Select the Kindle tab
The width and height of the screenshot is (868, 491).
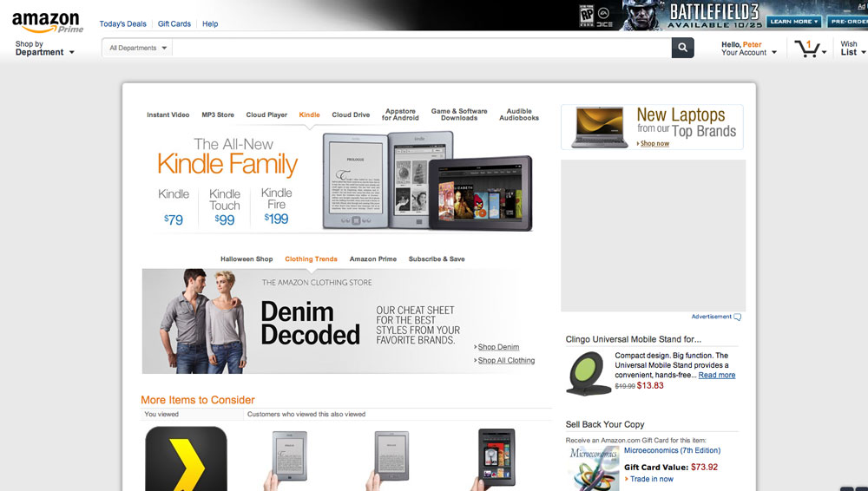coord(310,115)
